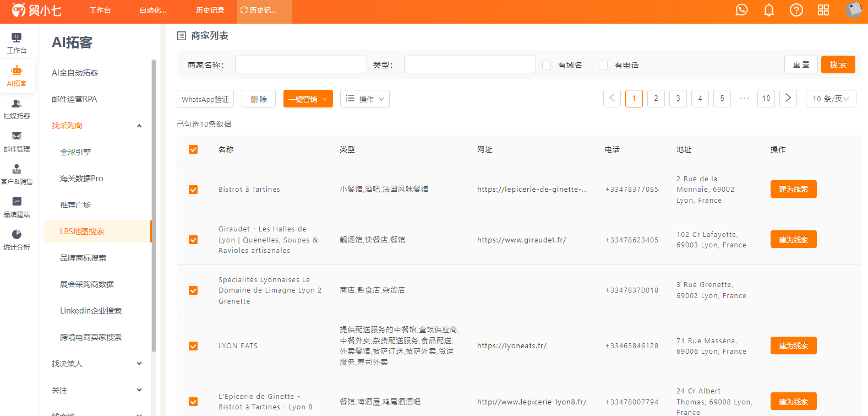The image size is (868, 416).
Task: Open 社媒拓客 in the left sidebar
Action: click(17, 109)
